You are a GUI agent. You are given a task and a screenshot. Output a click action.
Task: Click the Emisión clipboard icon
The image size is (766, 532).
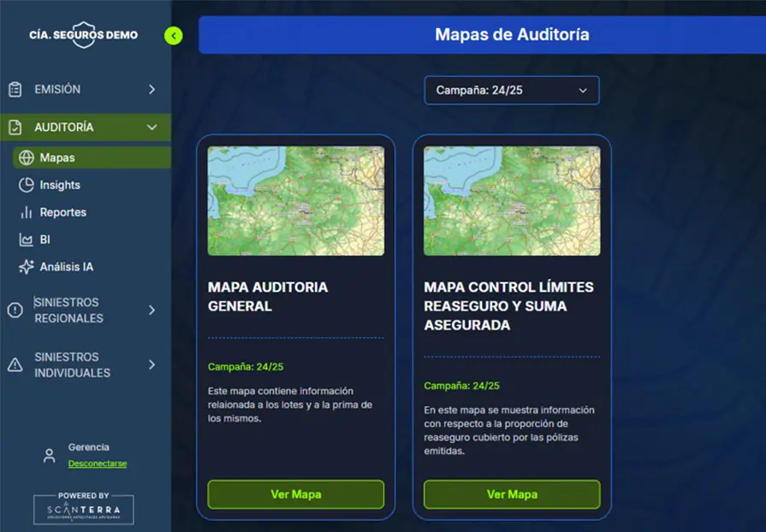(15, 90)
